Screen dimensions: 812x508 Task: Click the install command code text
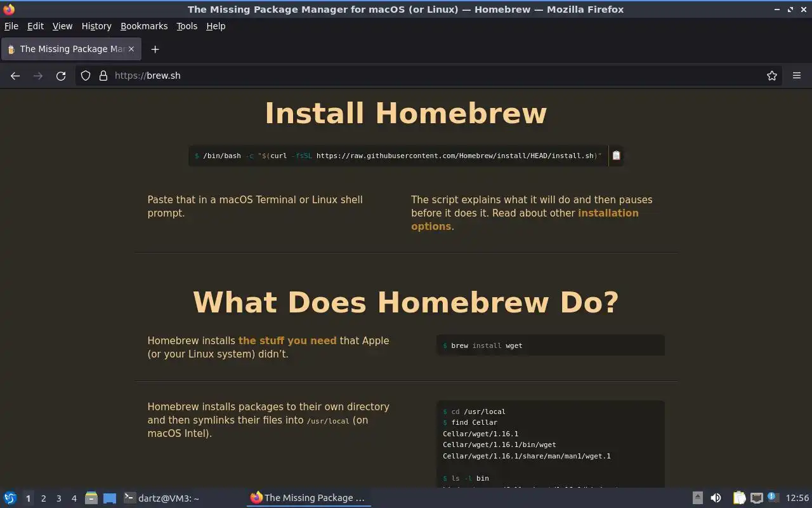click(398, 156)
